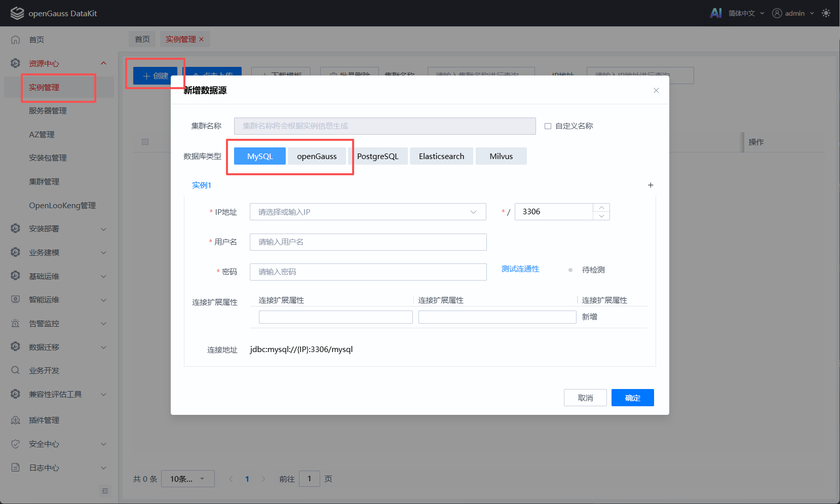840x504 pixels.
Task: Expand the 日志中心 menu chevron
Action: pyautogui.click(x=103, y=468)
